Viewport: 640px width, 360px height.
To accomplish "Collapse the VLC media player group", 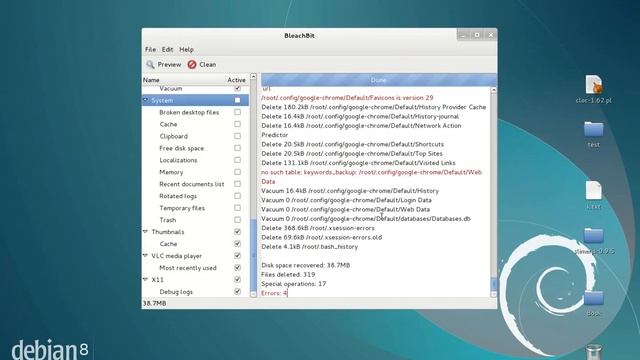I will coord(145,256).
